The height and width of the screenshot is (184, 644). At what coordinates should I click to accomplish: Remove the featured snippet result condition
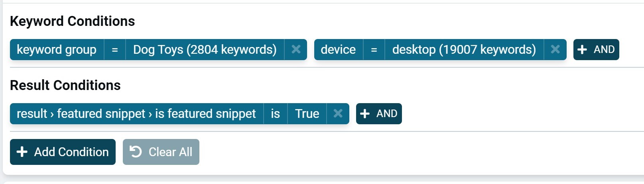338,114
